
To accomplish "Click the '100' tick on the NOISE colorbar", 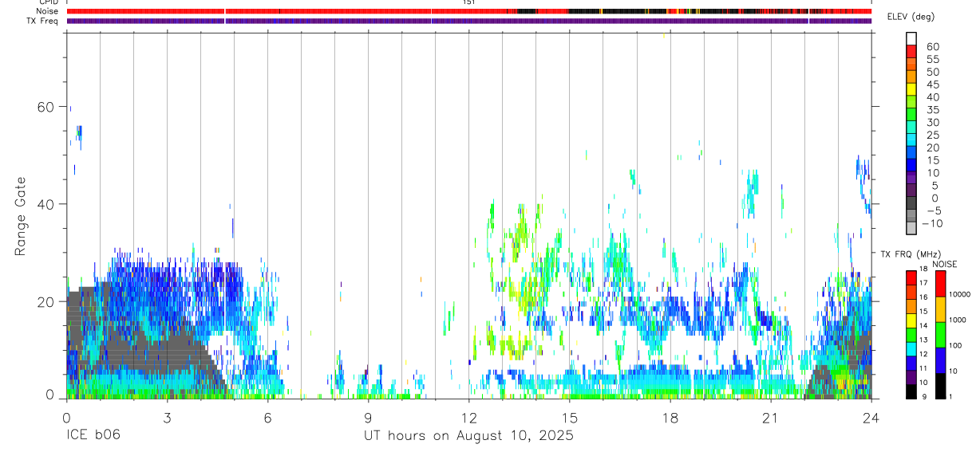I will coord(956,345).
